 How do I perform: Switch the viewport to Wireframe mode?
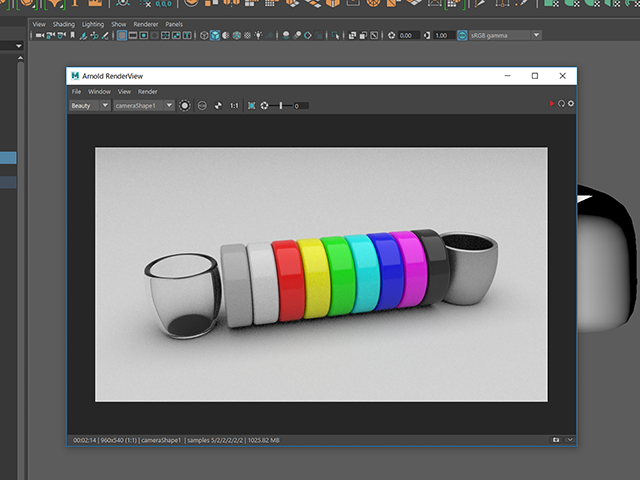[204, 36]
